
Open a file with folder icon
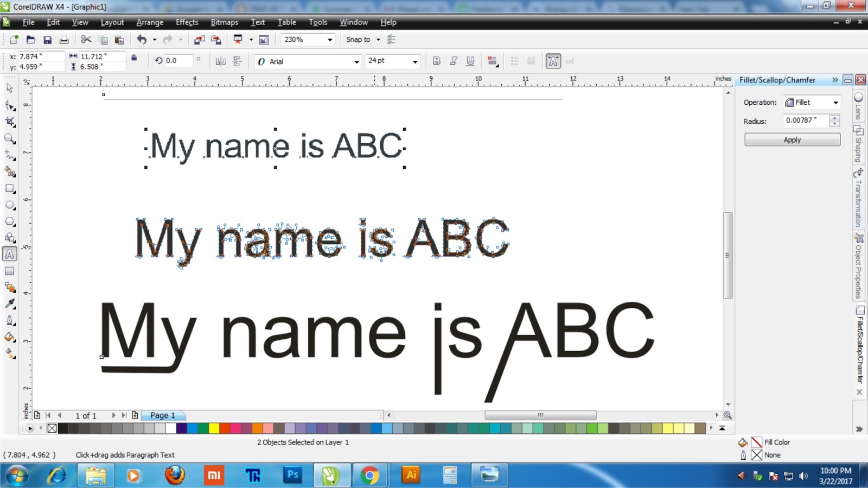coord(31,40)
